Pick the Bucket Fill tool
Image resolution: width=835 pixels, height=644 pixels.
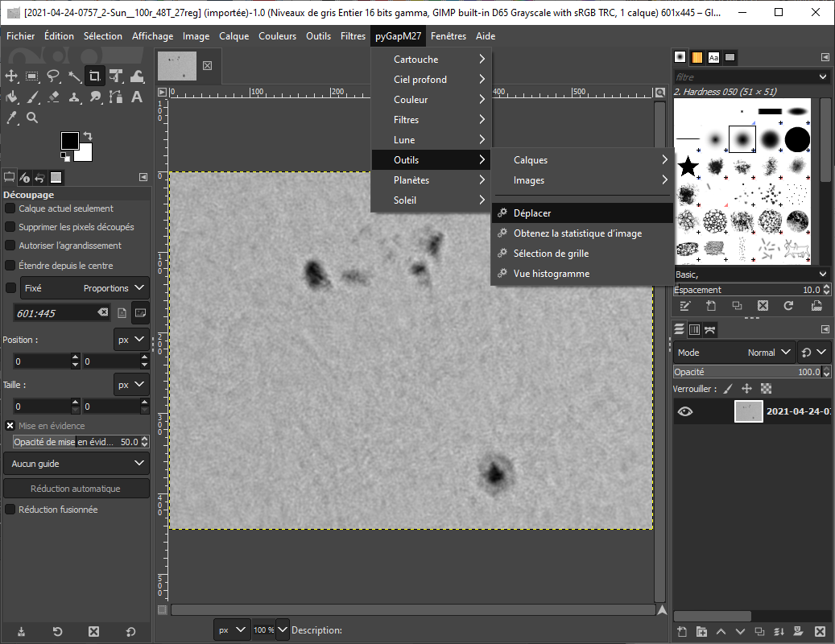(11, 97)
